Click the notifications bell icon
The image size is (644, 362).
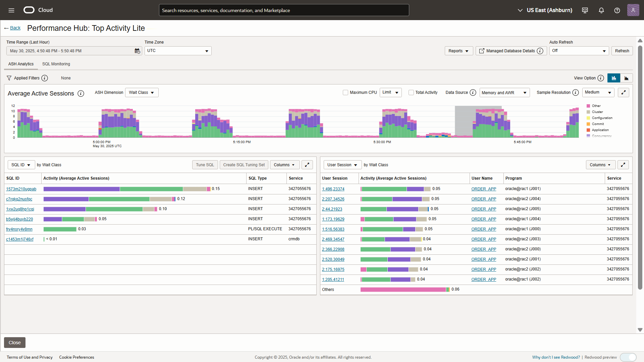601,10
